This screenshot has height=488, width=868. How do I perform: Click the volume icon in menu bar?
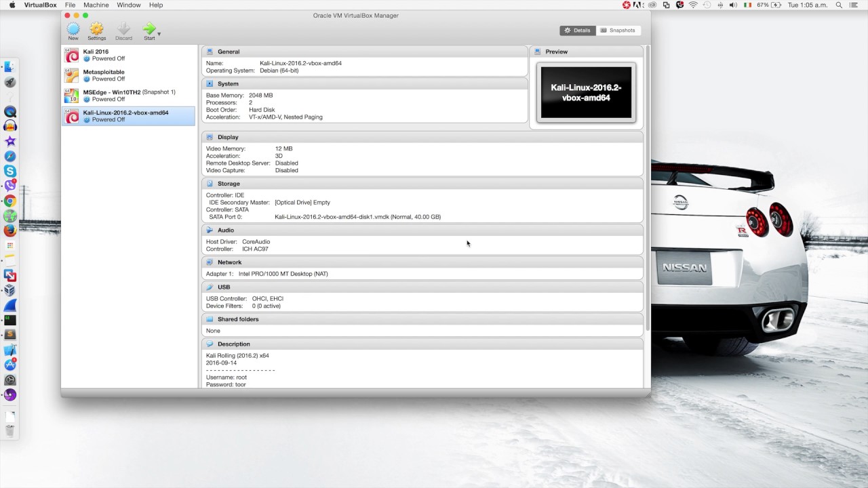click(x=733, y=5)
